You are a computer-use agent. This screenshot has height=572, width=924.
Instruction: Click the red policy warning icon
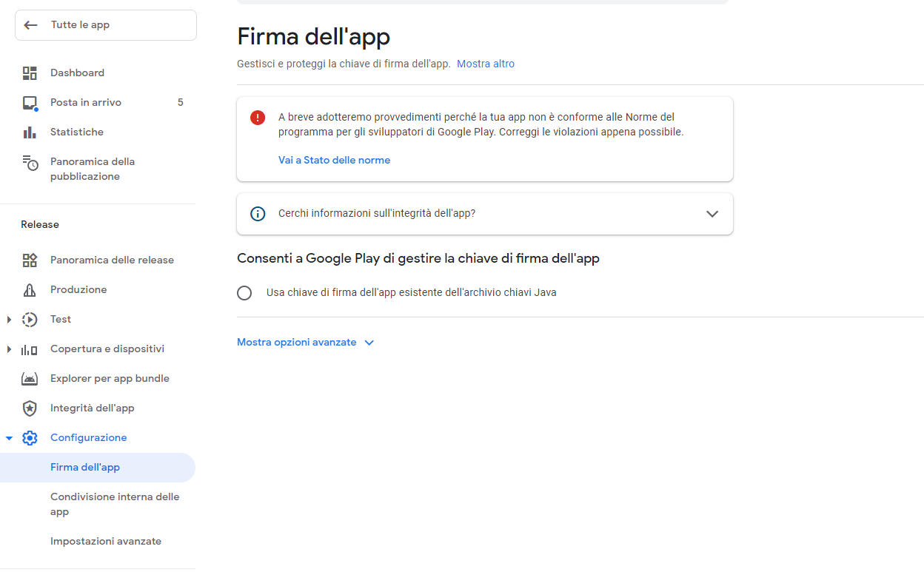[x=258, y=118]
